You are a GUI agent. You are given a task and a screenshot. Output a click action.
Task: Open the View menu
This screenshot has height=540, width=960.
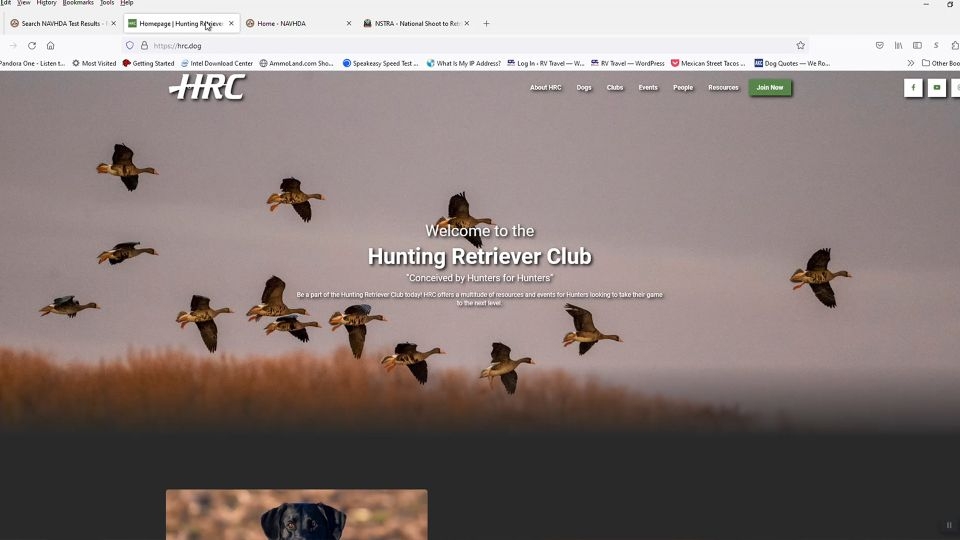click(23, 3)
